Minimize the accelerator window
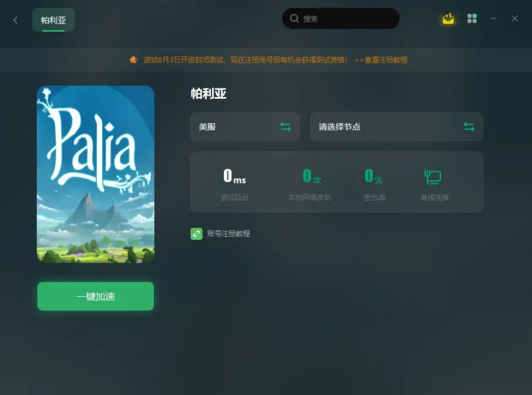The width and height of the screenshot is (532, 395). 493,19
